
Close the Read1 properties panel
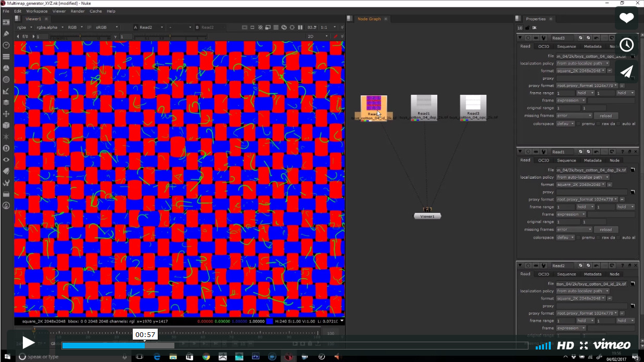635,152
